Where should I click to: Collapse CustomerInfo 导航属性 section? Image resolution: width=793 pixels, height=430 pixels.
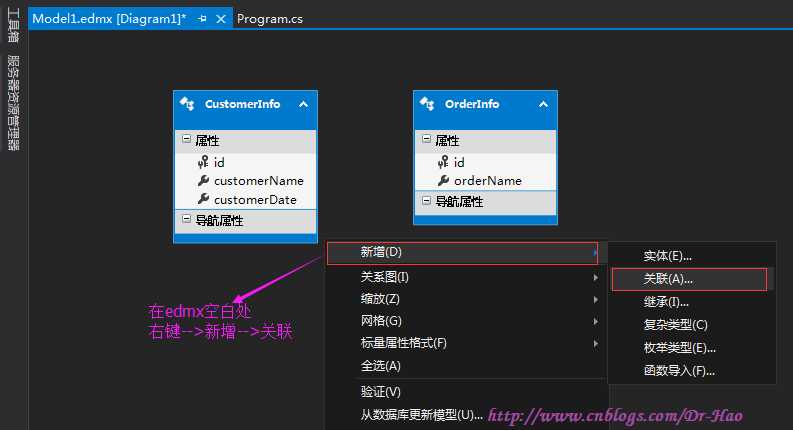pyautogui.click(x=186, y=219)
